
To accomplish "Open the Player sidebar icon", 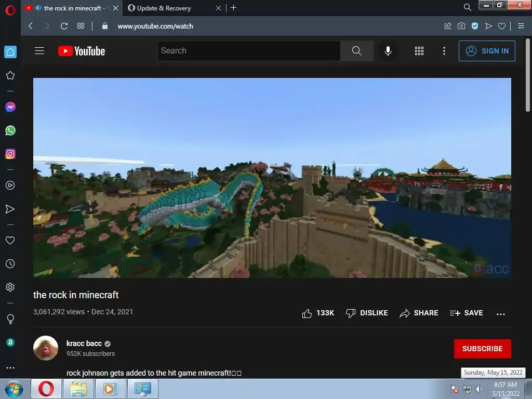I will [x=10, y=185].
